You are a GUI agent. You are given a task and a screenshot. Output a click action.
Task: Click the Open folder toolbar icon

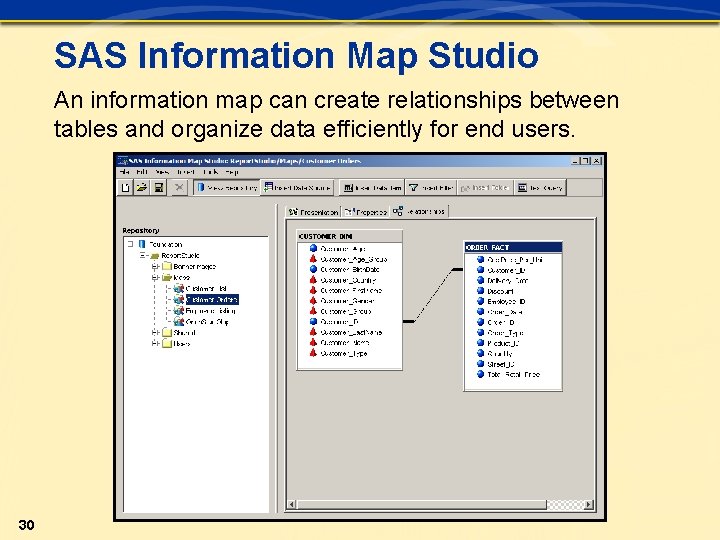[x=142, y=187]
